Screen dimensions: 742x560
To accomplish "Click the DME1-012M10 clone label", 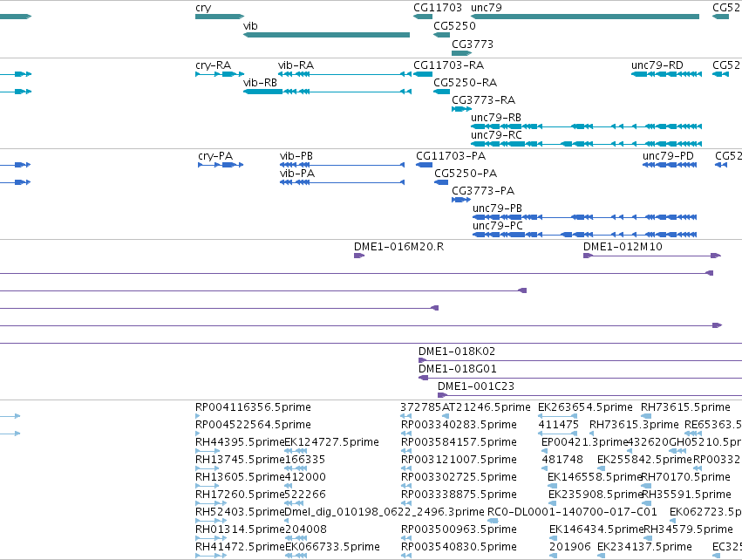I will [623, 247].
